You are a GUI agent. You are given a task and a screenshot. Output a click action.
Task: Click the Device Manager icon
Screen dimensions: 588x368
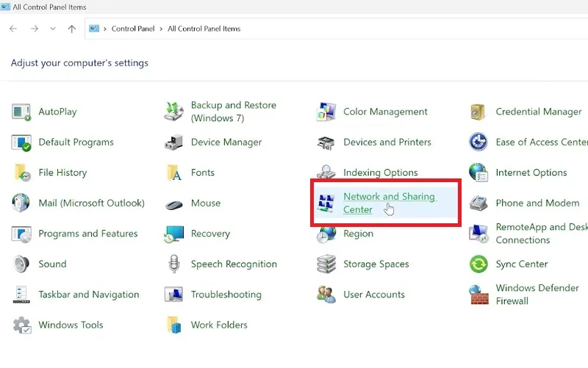pos(173,142)
